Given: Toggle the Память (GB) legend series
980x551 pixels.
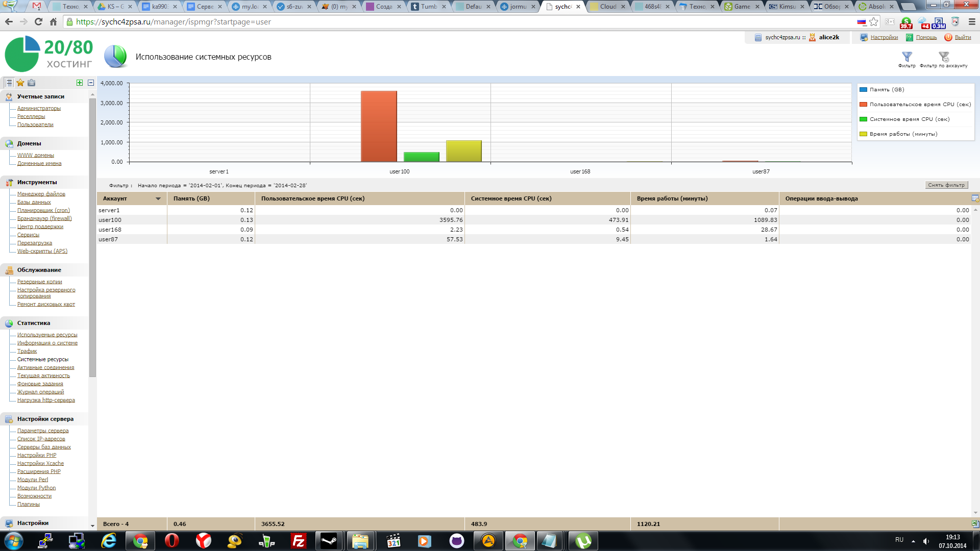Looking at the screenshot, I should point(887,90).
